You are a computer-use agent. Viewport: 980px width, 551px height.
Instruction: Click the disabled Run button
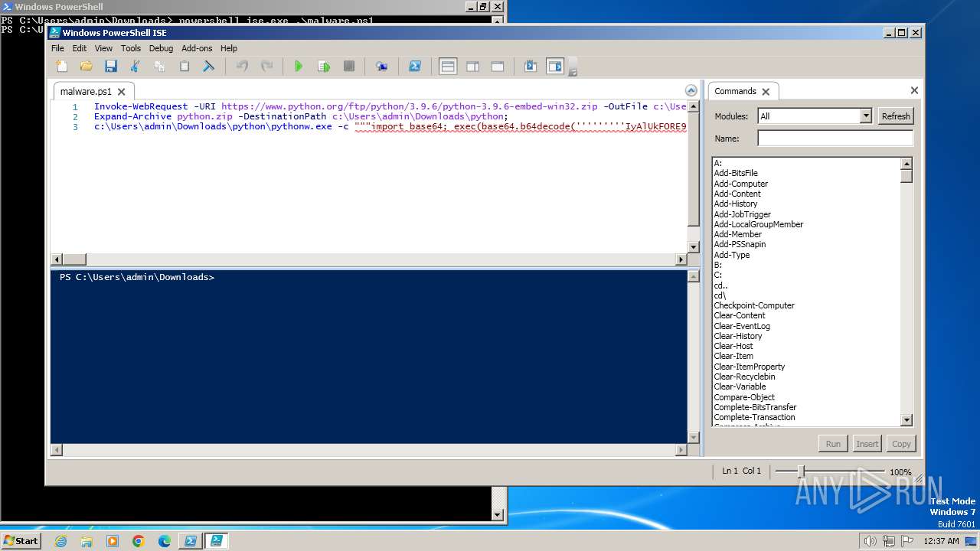(833, 444)
